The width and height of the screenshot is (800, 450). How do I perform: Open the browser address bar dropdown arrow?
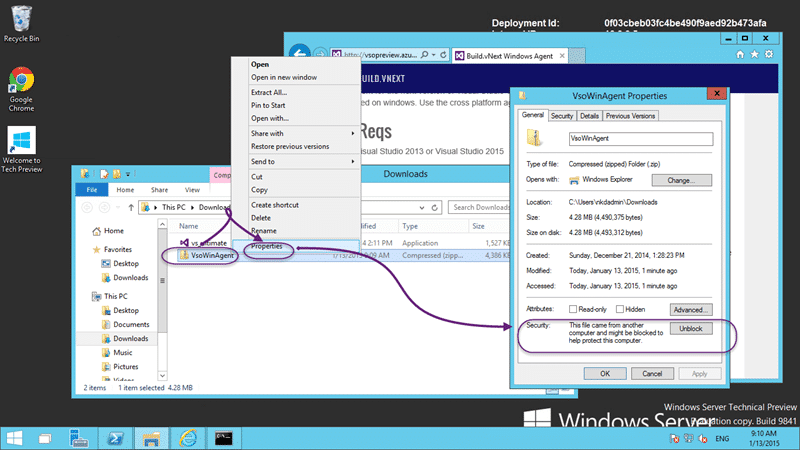coord(434,55)
